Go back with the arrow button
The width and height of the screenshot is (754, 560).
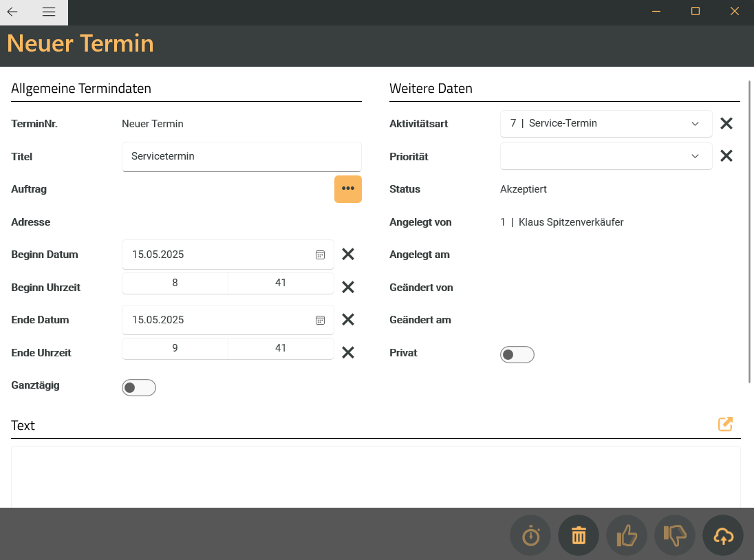click(12, 12)
